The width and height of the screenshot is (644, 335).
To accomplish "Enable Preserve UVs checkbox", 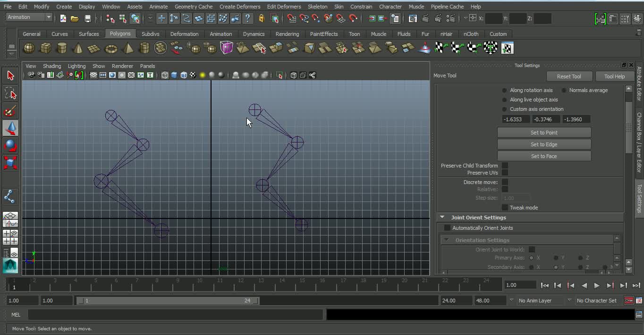I will 505,173.
